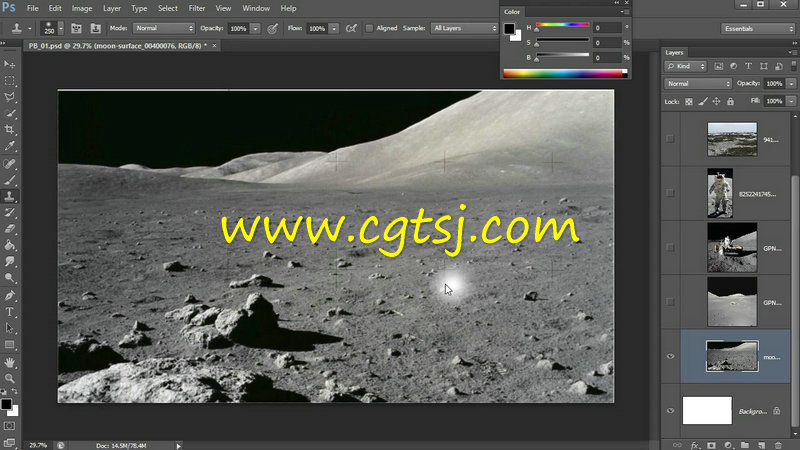Select the Hand tool
The height and width of the screenshot is (450, 800).
[9, 363]
